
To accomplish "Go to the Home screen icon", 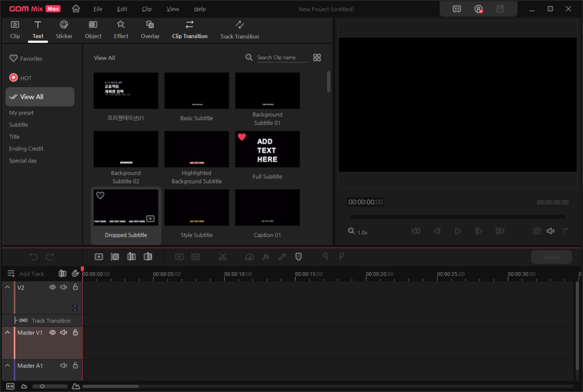I will [76, 9].
